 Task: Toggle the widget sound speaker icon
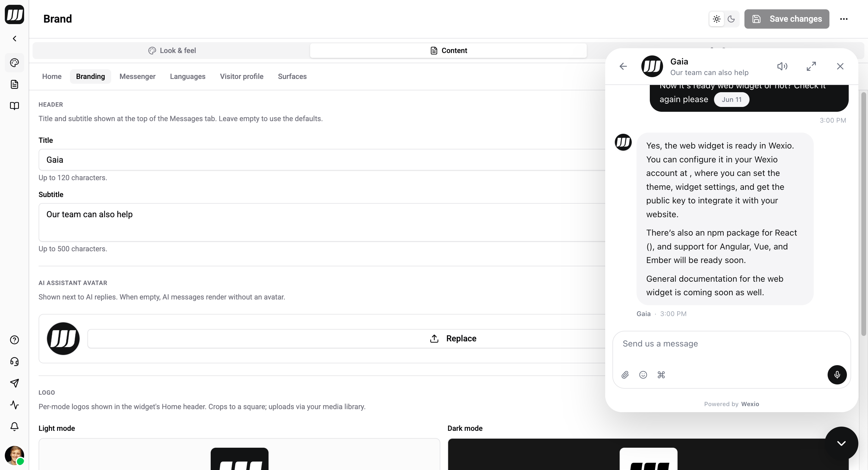click(782, 66)
